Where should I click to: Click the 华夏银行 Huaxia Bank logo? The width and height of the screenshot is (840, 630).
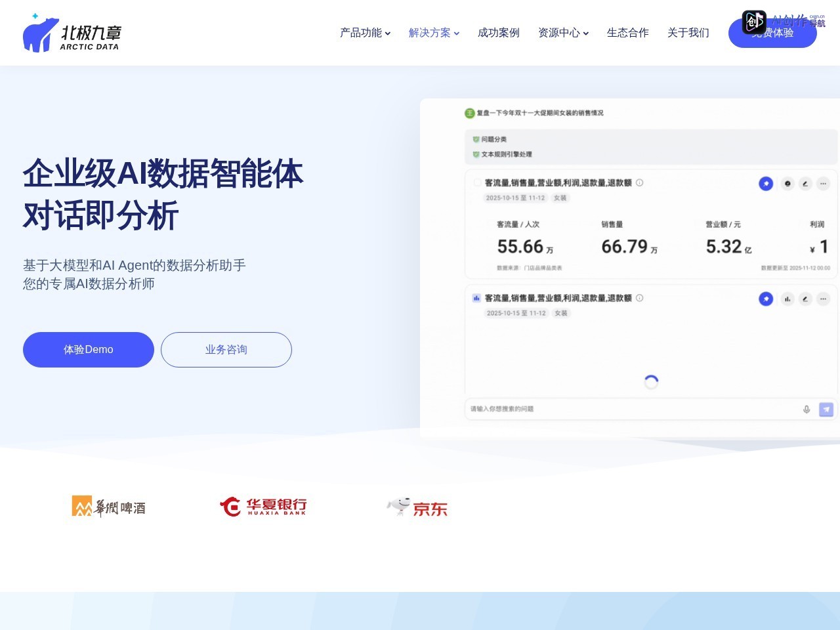pyautogui.click(x=263, y=506)
